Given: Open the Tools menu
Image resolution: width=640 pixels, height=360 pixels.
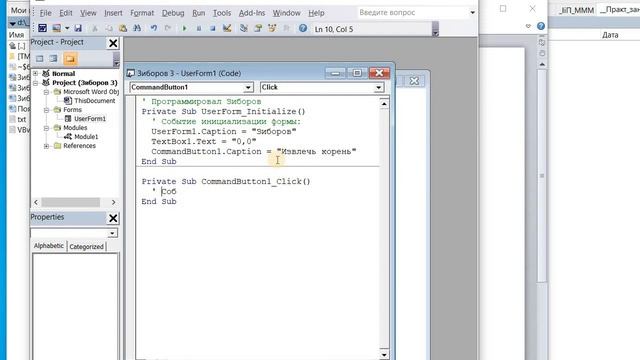Looking at the screenshot, I should pyautogui.click(x=222, y=13).
